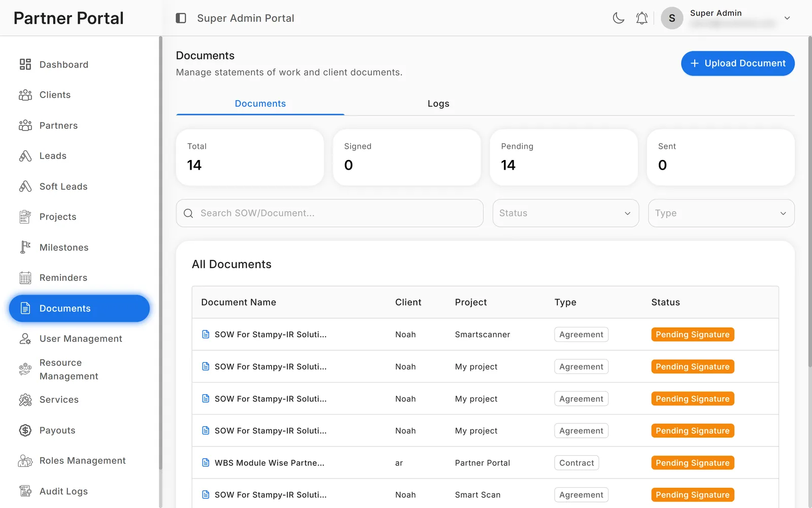Open the Partners sidebar icon
This screenshot has height=508, width=812.
coord(25,125)
